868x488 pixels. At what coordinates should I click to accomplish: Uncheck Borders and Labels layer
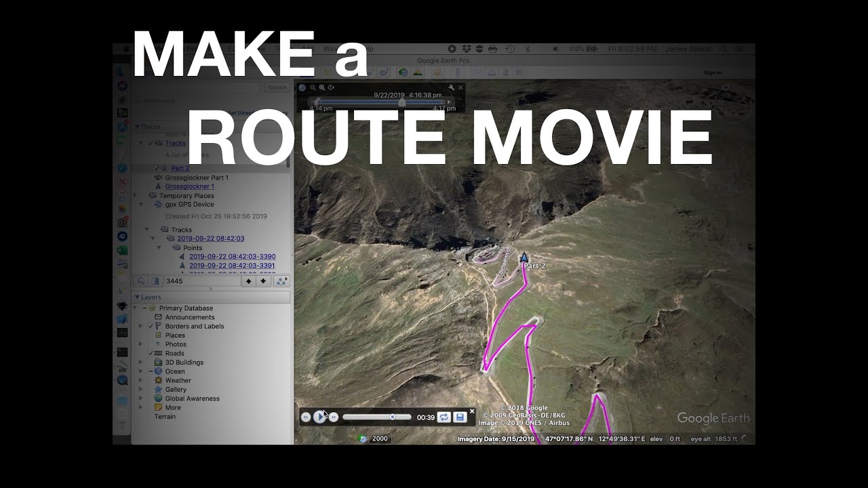(x=151, y=326)
